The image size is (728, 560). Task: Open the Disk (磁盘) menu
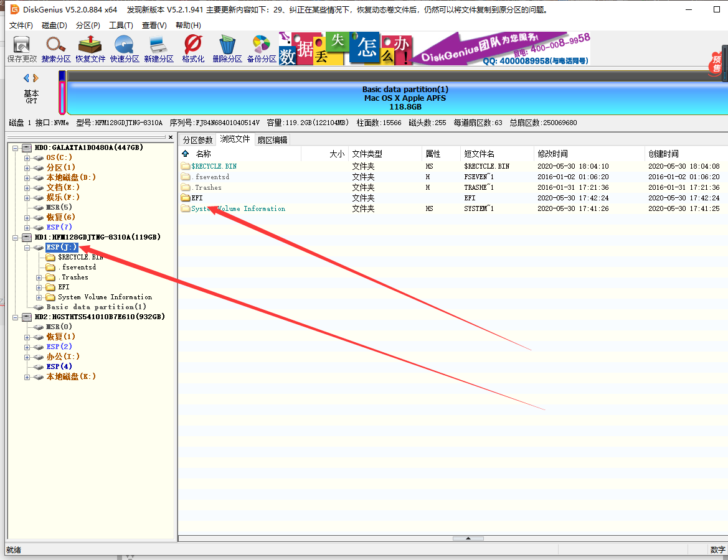(54, 26)
